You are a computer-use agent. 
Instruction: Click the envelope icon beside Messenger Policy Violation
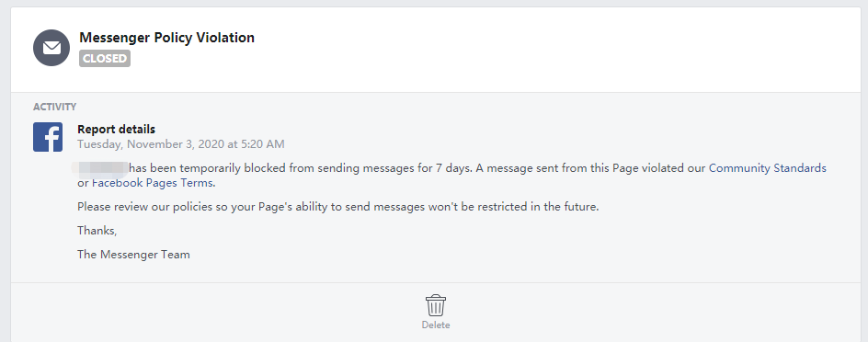click(x=51, y=48)
